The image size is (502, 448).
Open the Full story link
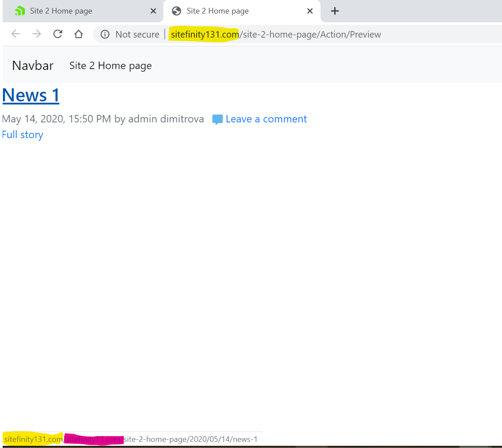(x=22, y=135)
